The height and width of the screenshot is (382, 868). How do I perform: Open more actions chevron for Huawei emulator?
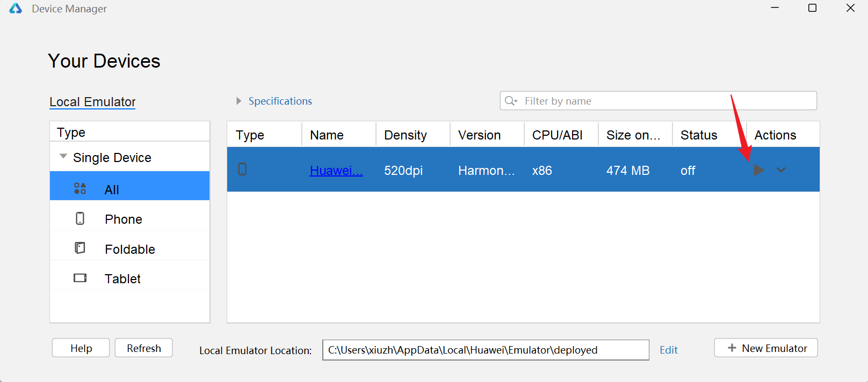click(x=781, y=170)
